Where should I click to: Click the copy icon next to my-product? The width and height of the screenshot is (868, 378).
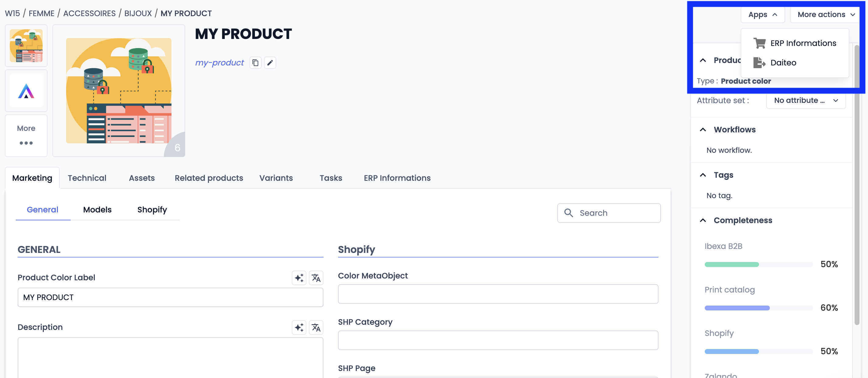[256, 63]
